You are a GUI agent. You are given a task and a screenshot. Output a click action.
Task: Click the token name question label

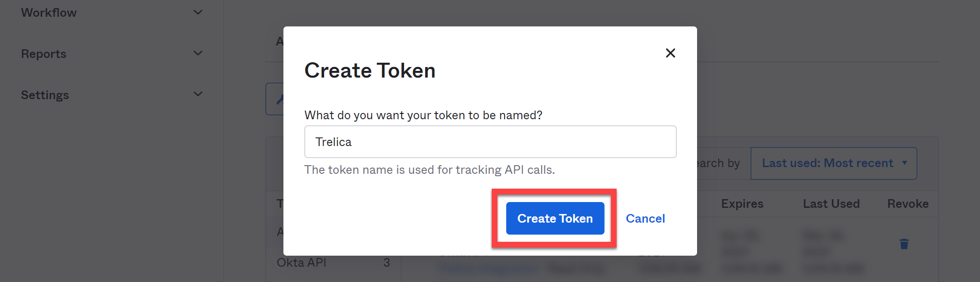click(423, 115)
